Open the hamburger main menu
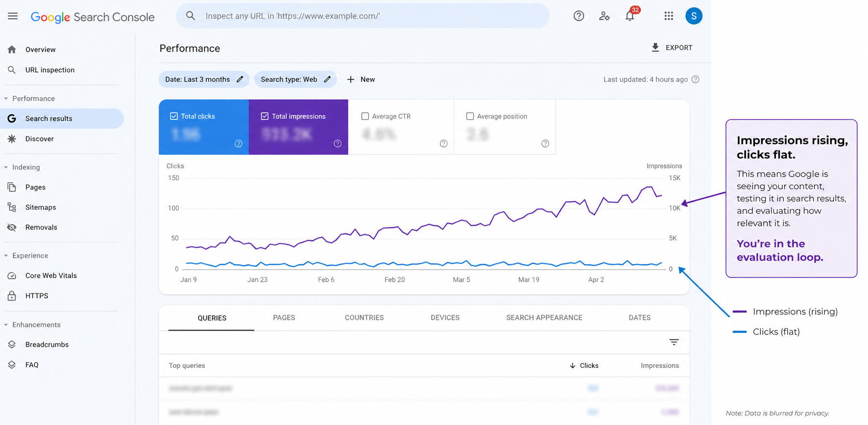The width and height of the screenshot is (868, 425). 13,16
